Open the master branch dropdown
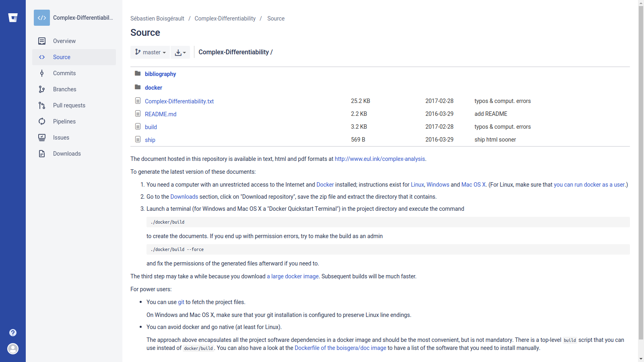This screenshot has width=644, height=362. 150,52
